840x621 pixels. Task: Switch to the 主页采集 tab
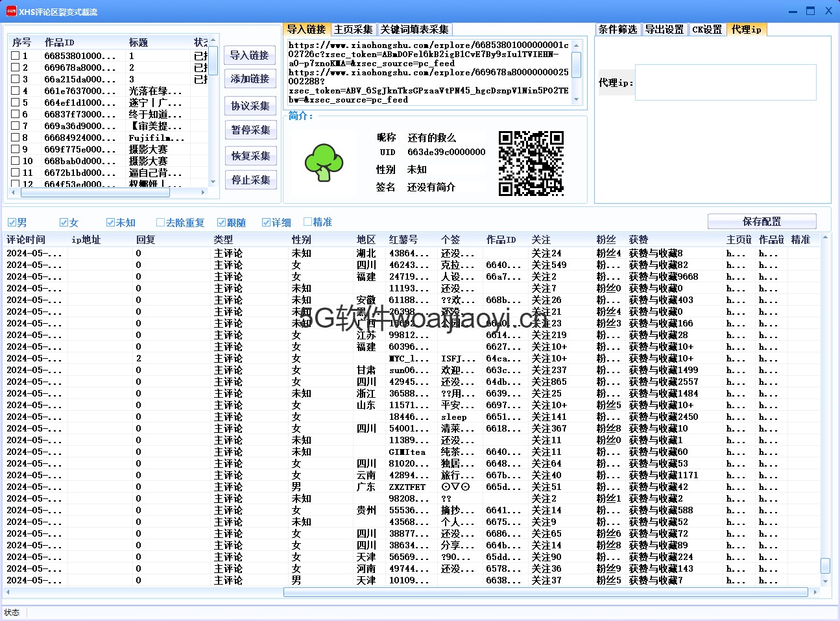pos(353,29)
